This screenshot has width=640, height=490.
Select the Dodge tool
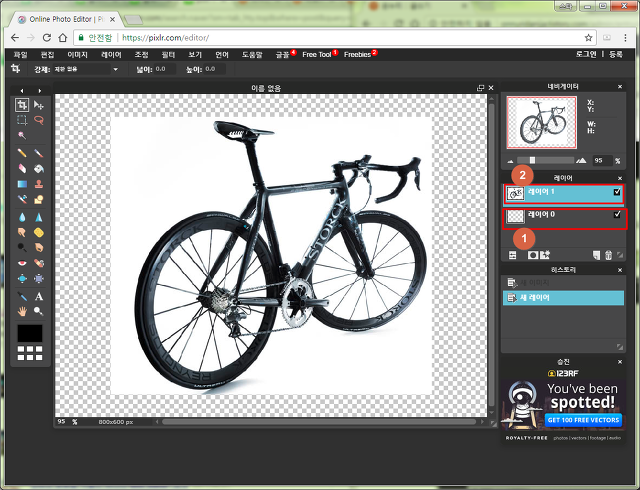[x=22, y=247]
